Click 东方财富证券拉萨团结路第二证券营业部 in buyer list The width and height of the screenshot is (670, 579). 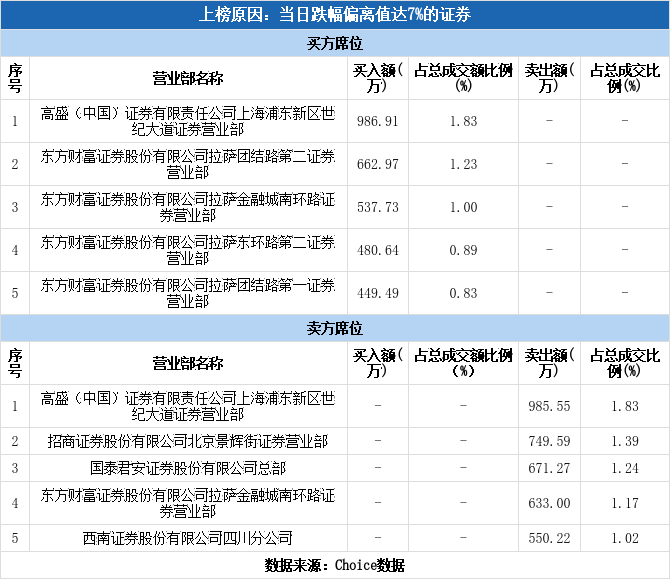188,165
